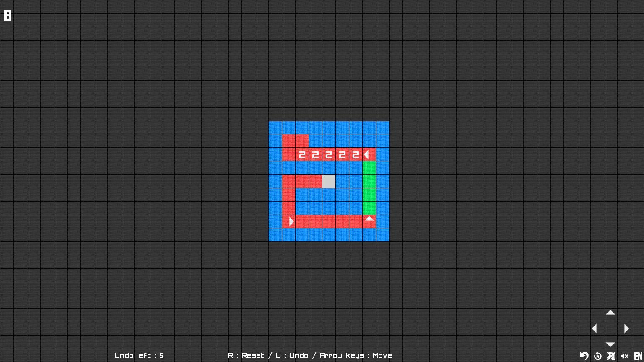Select the light gray player tile
Screen dimensions: 644x362
(329, 181)
